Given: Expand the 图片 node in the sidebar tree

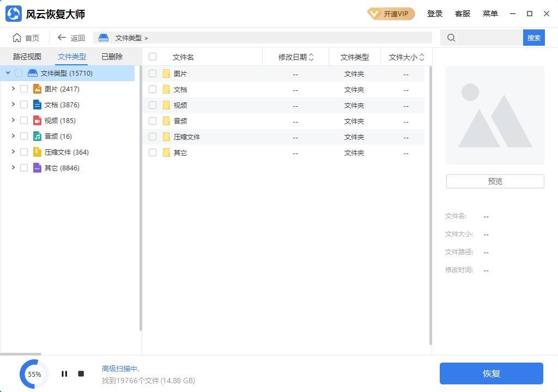Looking at the screenshot, I should [x=13, y=89].
